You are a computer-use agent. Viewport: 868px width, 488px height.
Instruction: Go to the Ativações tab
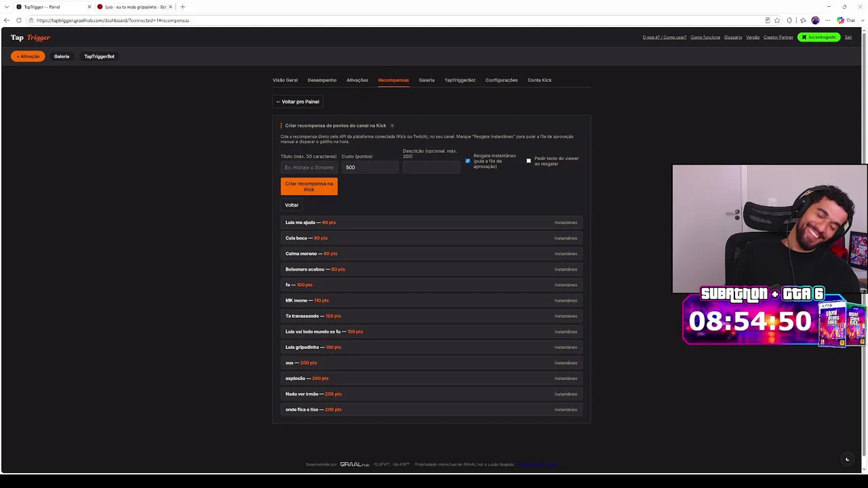[357, 80]
